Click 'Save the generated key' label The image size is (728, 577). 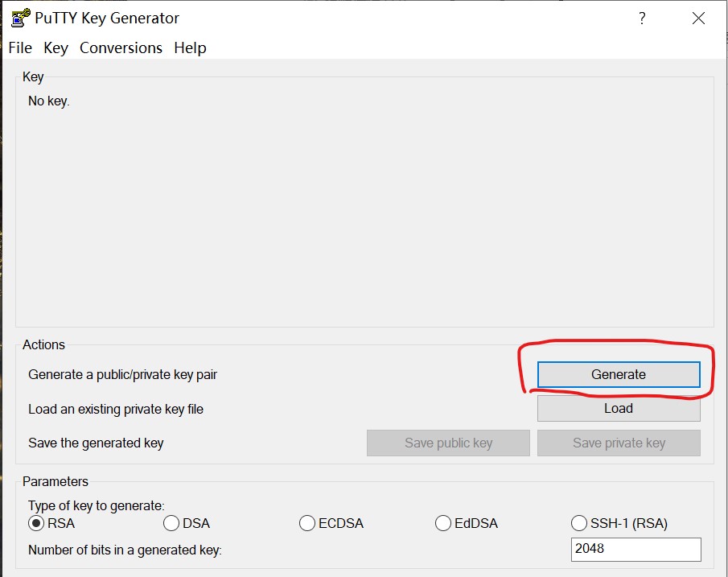[96, 443]
